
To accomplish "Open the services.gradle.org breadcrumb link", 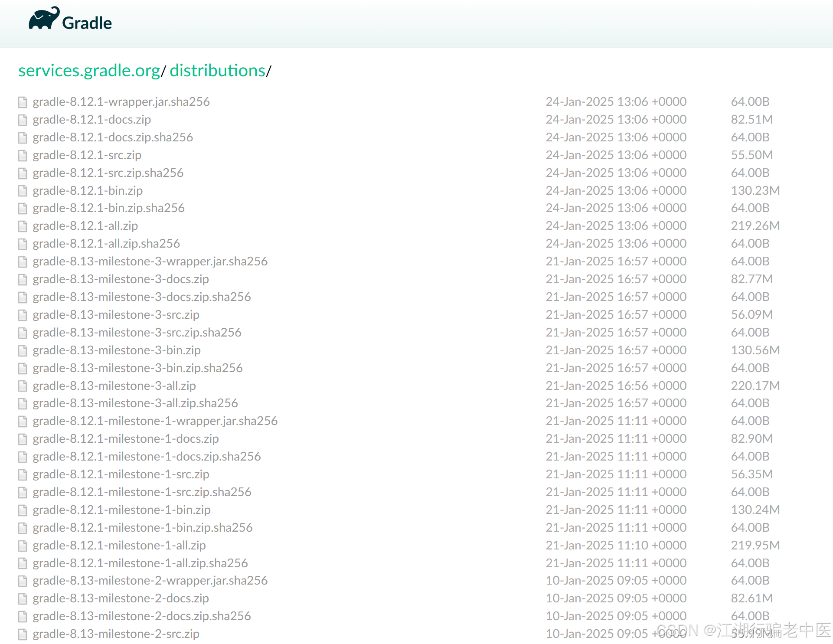I will (x=89, y=71).
